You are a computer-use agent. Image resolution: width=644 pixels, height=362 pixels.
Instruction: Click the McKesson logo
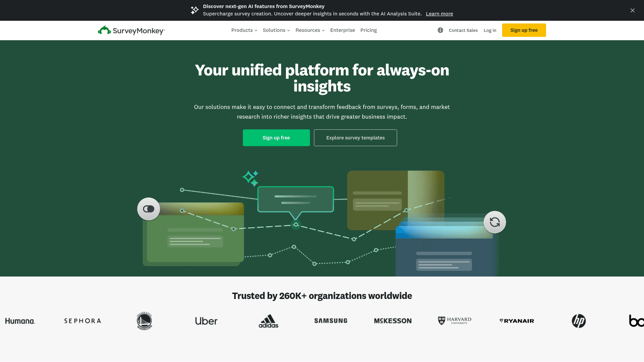click(393, 321)
